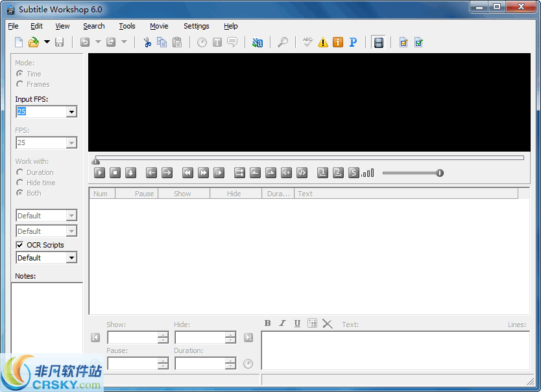
Task: Select the Save toolbar icon
Action: click(x=59, y=41)
